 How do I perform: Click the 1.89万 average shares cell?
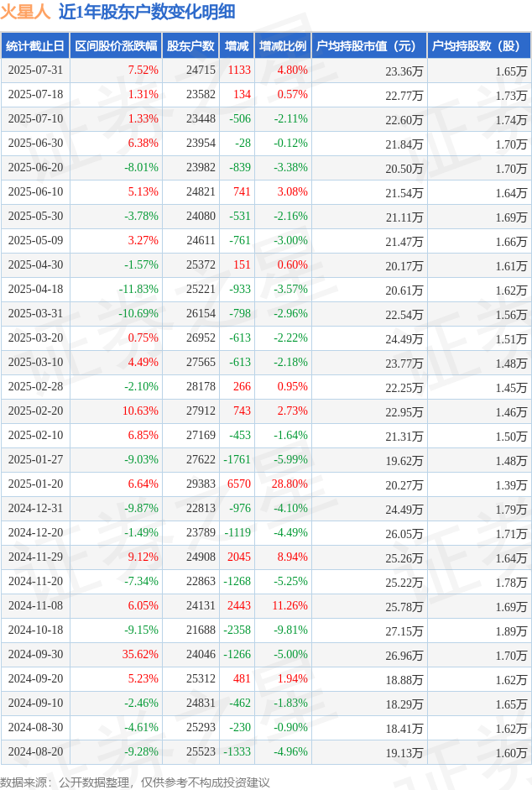pyautogui.click(x=511, y=630)
